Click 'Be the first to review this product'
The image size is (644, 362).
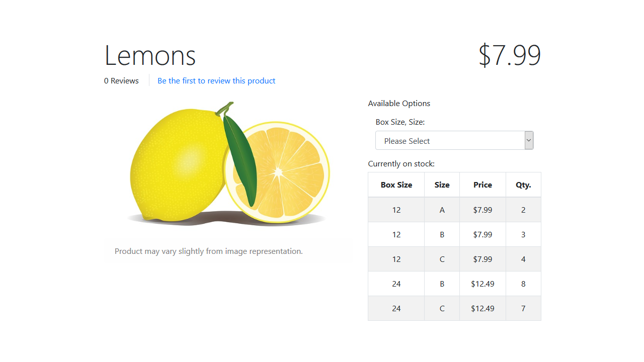[216, 80]
